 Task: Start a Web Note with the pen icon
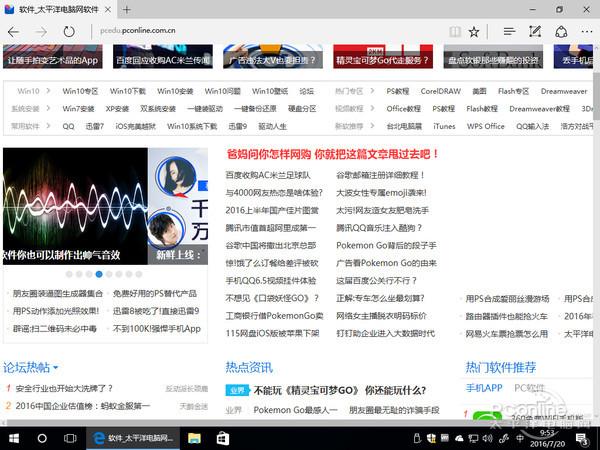[535, 32]
